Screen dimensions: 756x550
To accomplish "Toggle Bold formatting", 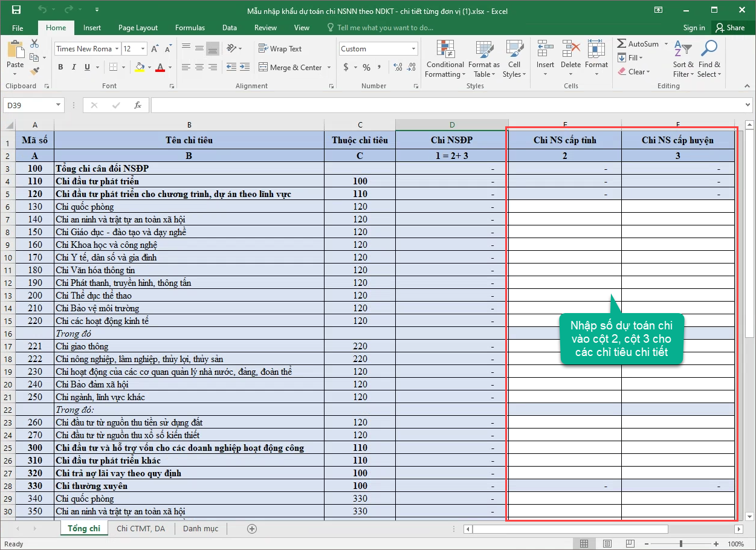I will point(60,67).
